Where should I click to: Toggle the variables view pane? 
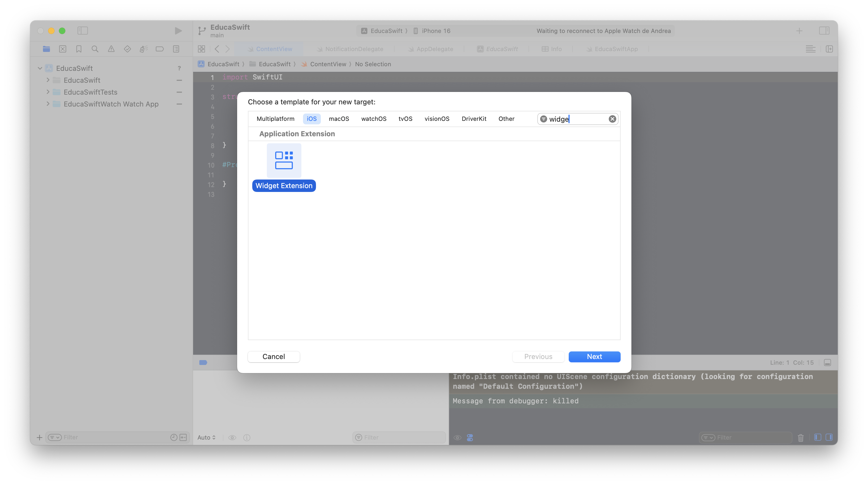click(817, 437)
